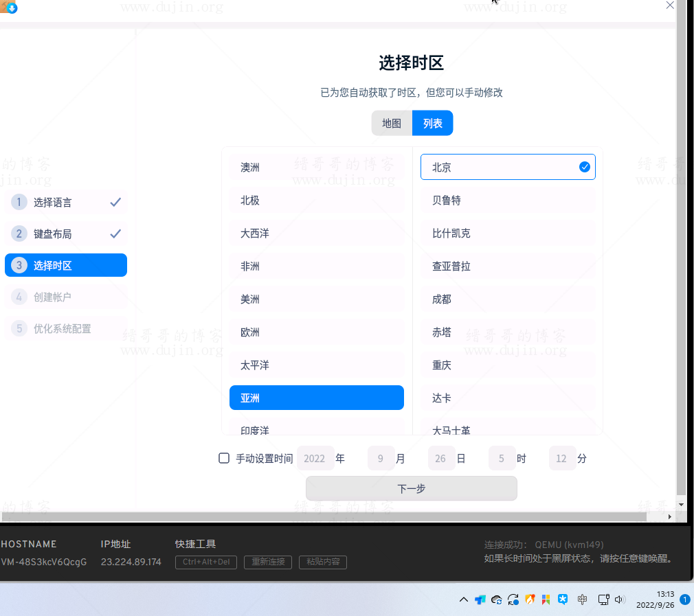
Task: Open the orange shield tray icon
Action: click(x=530, y=600)
